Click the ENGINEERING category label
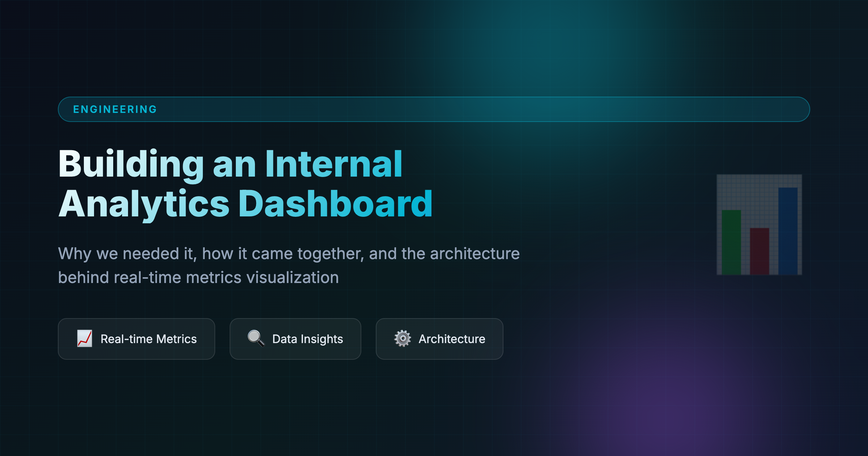Viewport: 868px width, 456px height. (115, 109)
